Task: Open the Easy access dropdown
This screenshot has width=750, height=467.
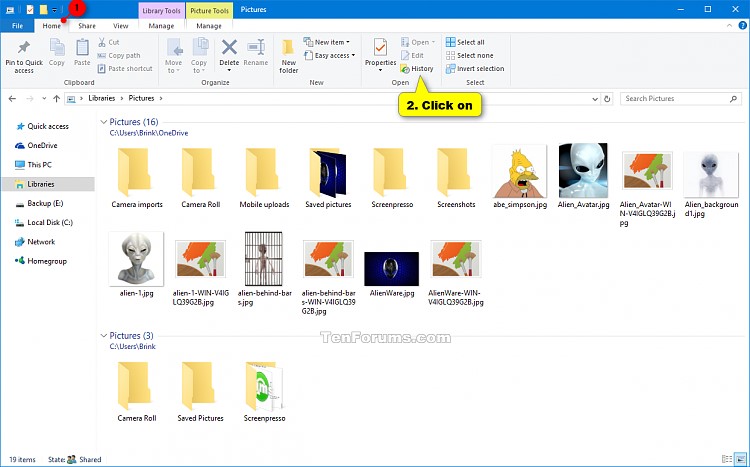Action: [x=330, y=56]
